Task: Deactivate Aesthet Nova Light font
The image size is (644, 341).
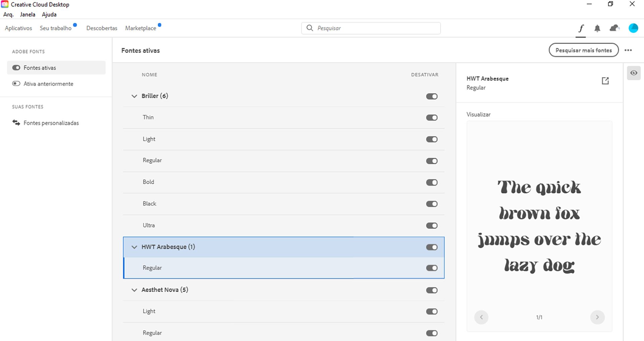Action: point(432,311)
